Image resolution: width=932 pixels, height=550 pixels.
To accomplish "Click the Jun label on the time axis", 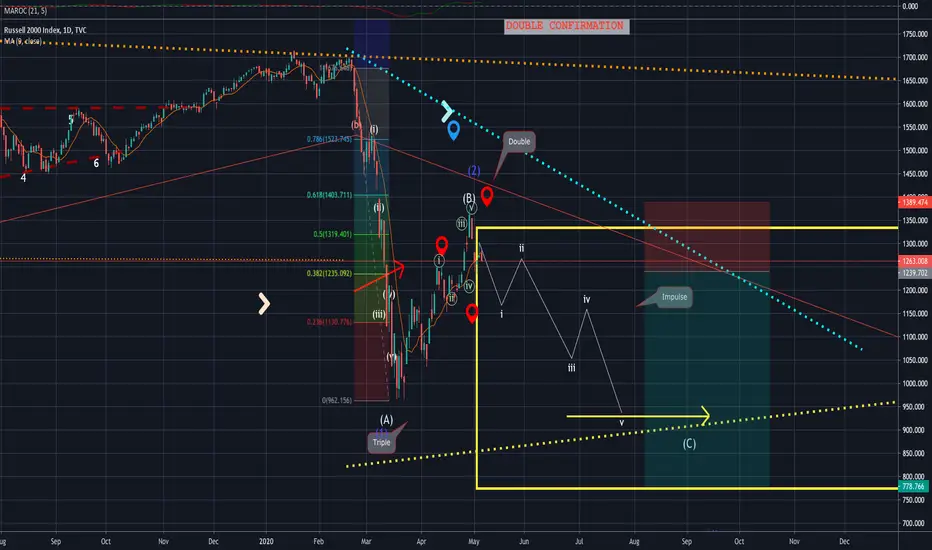I will point(524,541).
